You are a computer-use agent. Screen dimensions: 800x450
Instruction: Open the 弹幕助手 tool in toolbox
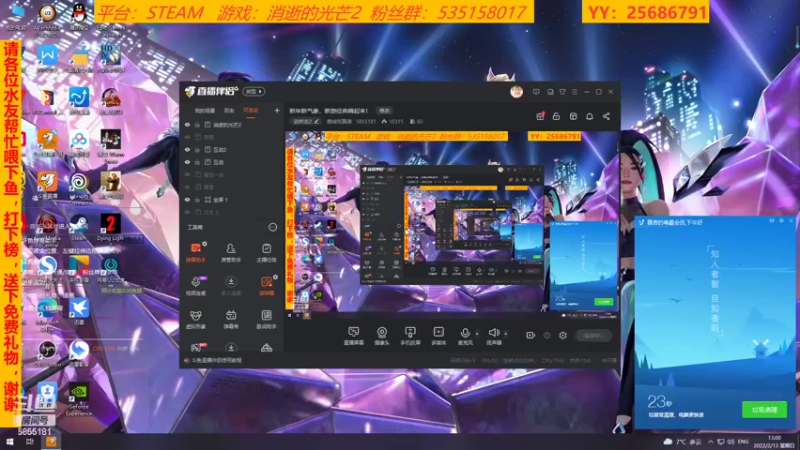[x=195, y=252]
